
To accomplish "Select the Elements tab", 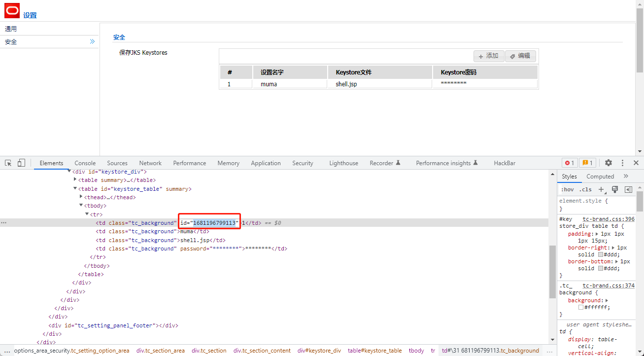I will (51, 163).
